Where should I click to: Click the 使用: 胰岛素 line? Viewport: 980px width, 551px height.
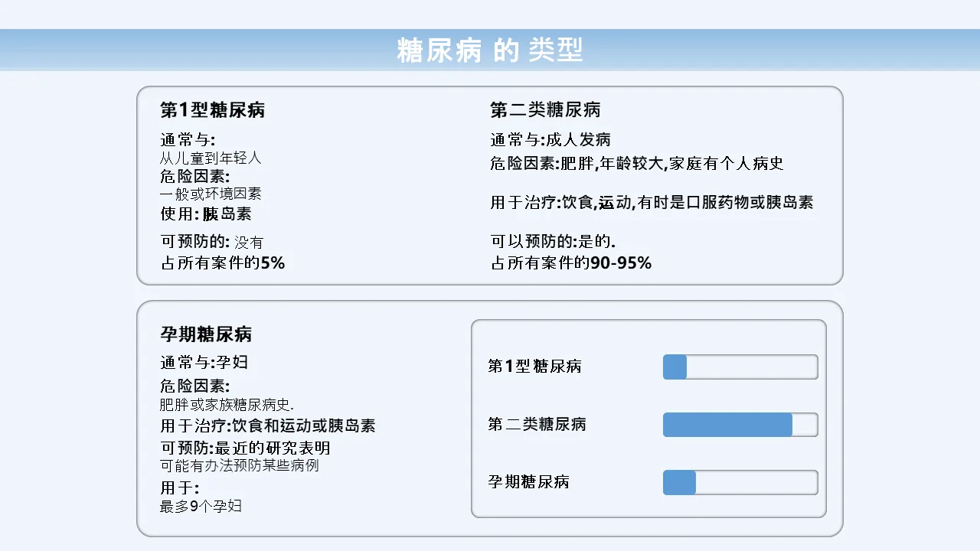point(205,214)
